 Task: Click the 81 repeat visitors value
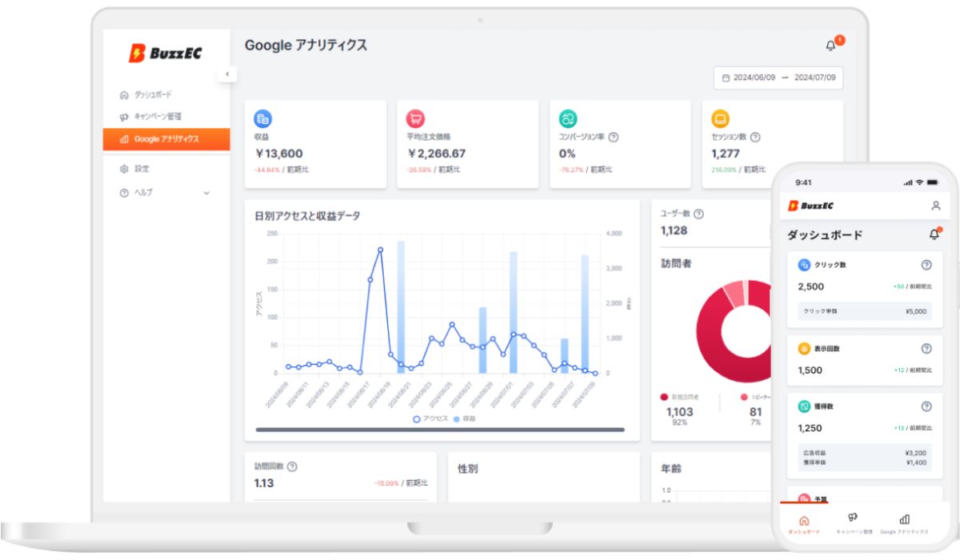click(x=756, y=412)
